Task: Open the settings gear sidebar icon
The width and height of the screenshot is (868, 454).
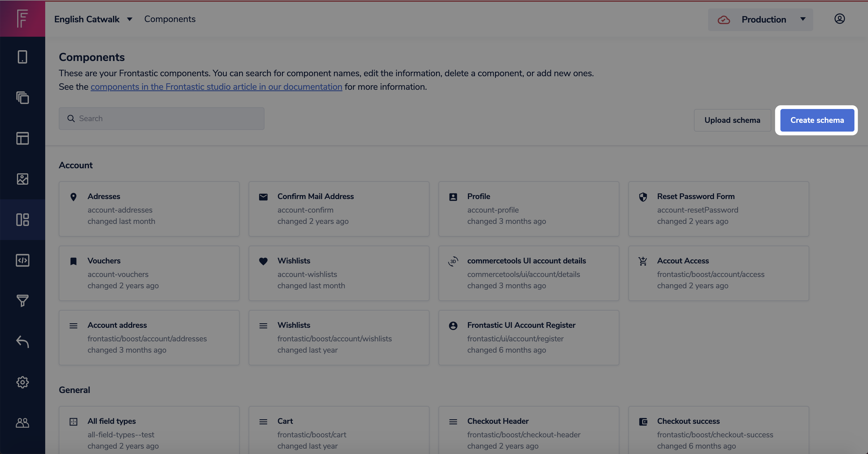Action: pyautogui.click(x=22, y=382)
